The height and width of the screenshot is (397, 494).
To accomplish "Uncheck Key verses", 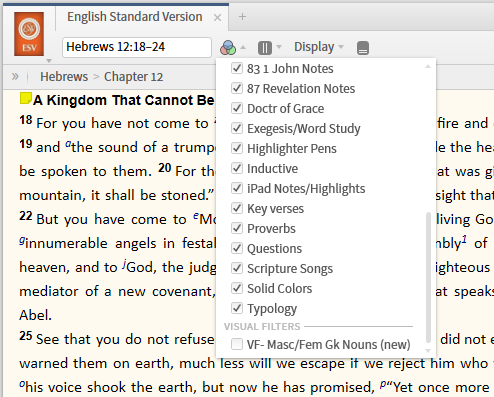I will (237, 208).
